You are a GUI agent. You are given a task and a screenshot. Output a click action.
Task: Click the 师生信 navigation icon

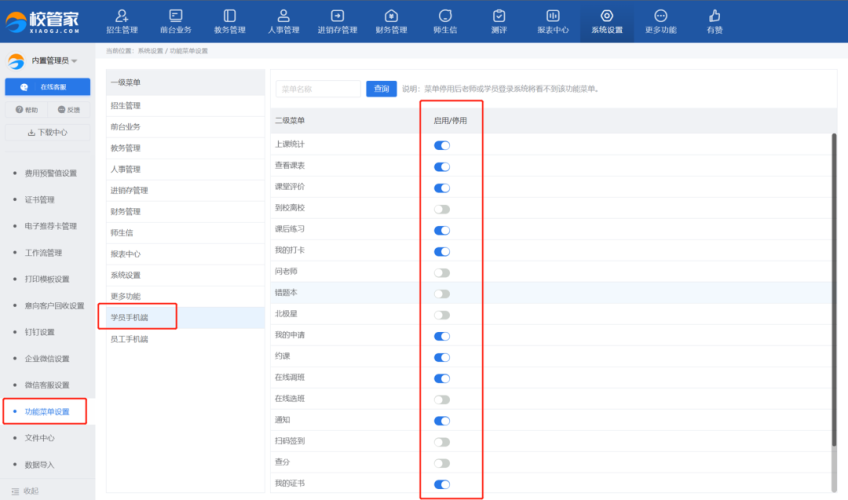pos(445,16)
